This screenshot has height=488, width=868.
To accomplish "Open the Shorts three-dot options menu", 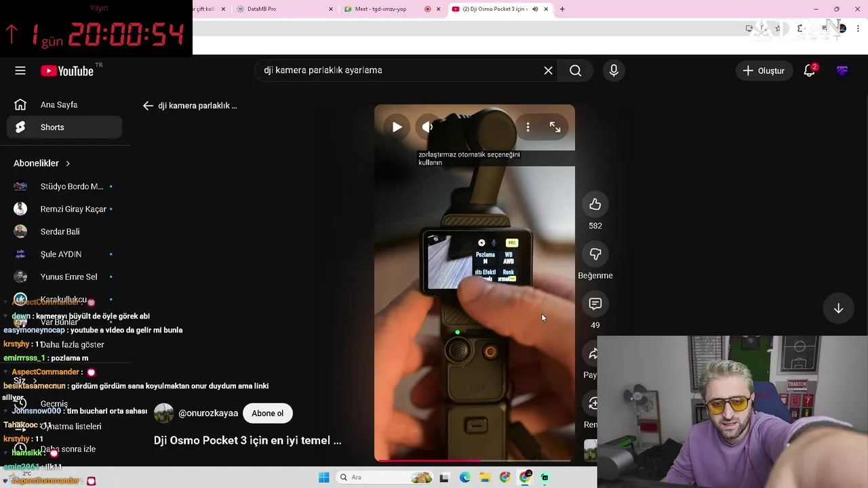I will click(x=528, y=127).
